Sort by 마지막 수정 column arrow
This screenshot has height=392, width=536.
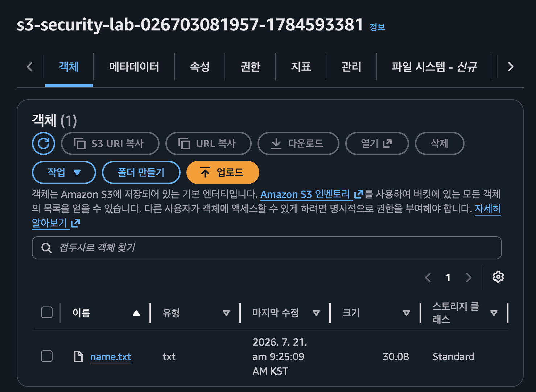click(x=316, y=313)
